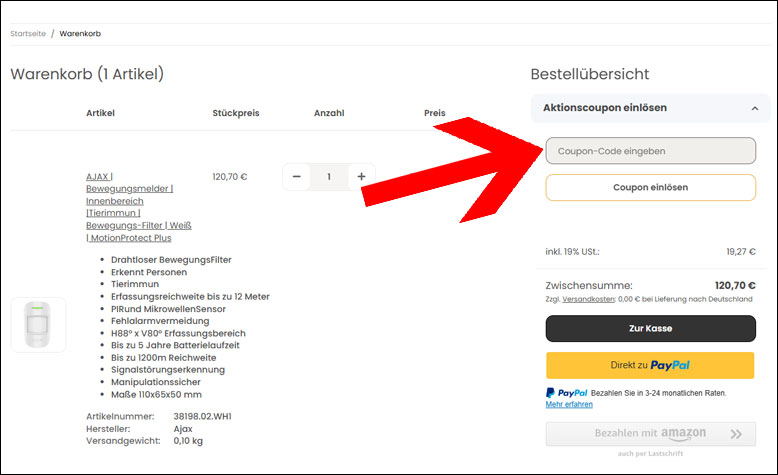This screenshot has width=778, height=475.
Task: Decrease quantity with the minus button
Action: click(x=297, y=177)
